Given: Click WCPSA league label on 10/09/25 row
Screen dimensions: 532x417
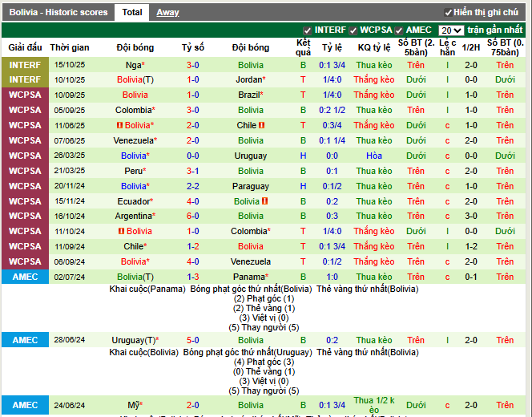Looking at the screenshot, I should (x=25, y=95).
